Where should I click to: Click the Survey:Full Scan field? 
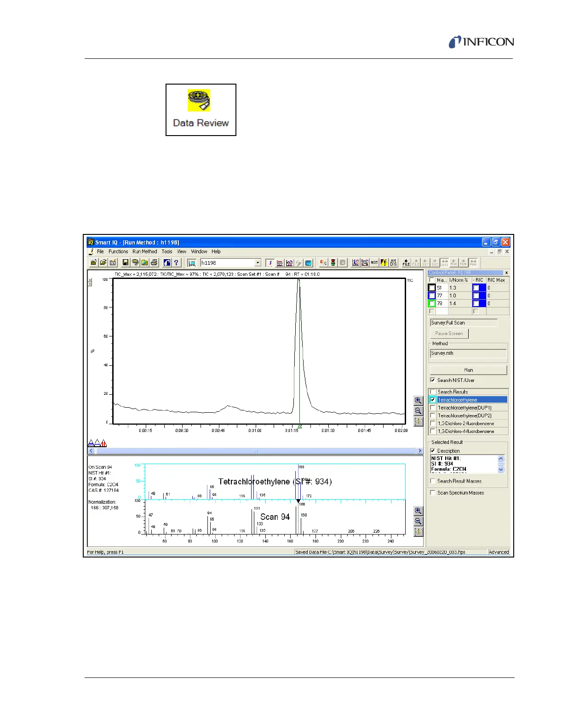464,323
